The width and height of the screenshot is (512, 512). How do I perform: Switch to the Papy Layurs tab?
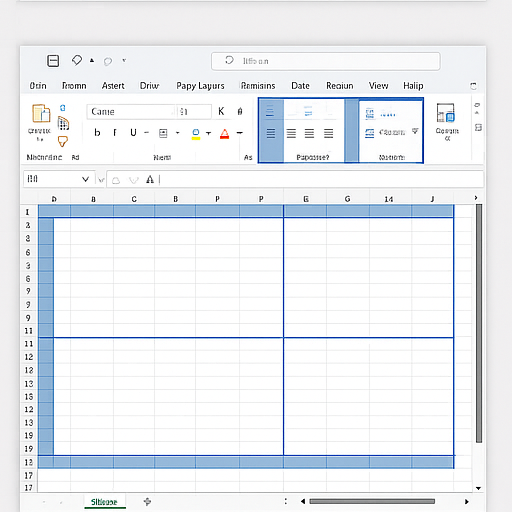click(200, 86)
